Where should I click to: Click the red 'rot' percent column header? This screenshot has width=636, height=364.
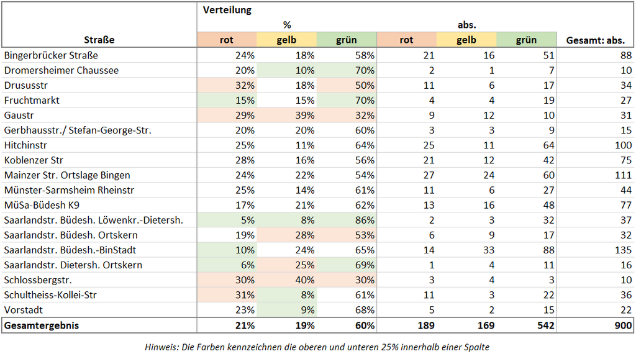click(227, 40)
